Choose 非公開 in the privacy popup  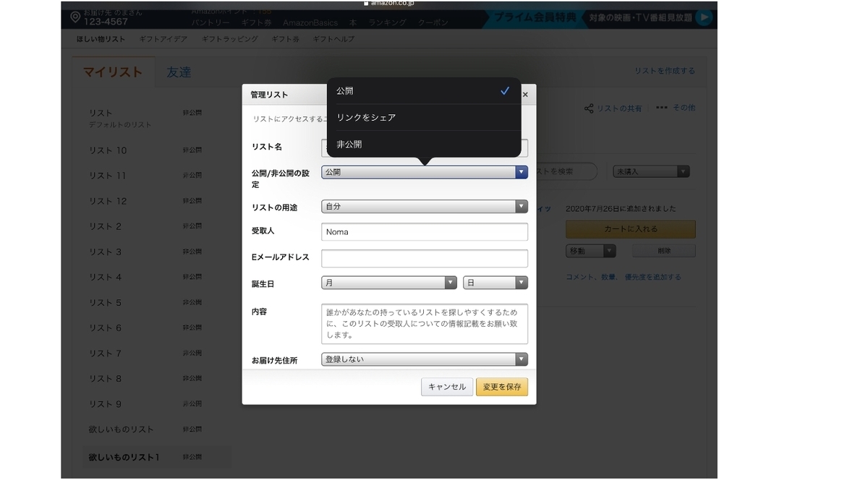[424, 144]
